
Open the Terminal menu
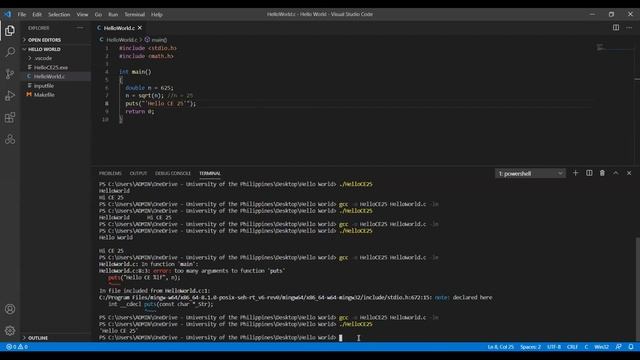(135, 14)
